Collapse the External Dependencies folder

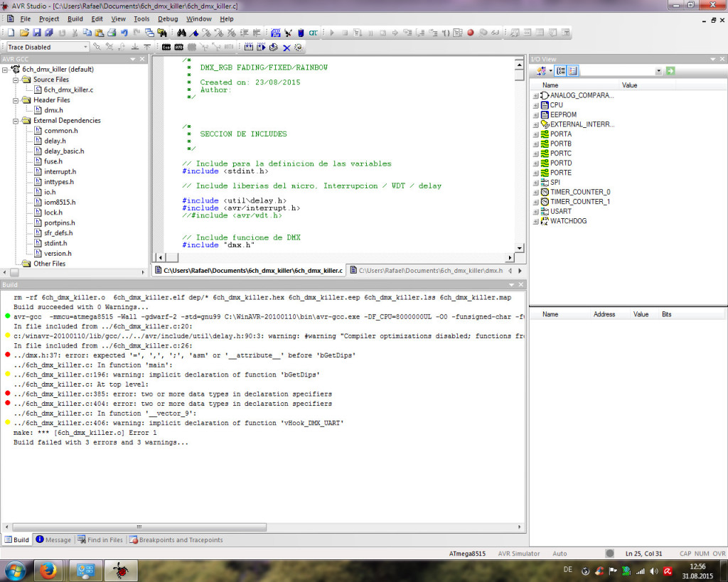point(16,121)
